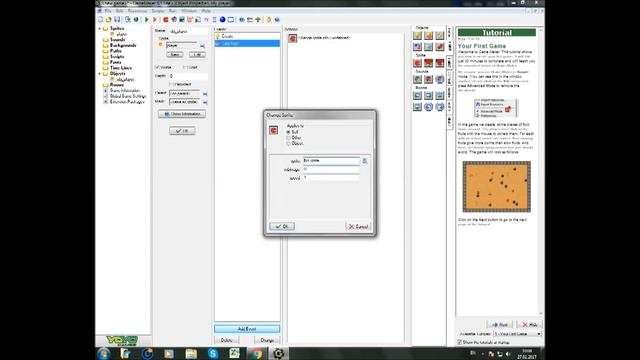
Task: Open the Edit menu
Action: [119, 11]
